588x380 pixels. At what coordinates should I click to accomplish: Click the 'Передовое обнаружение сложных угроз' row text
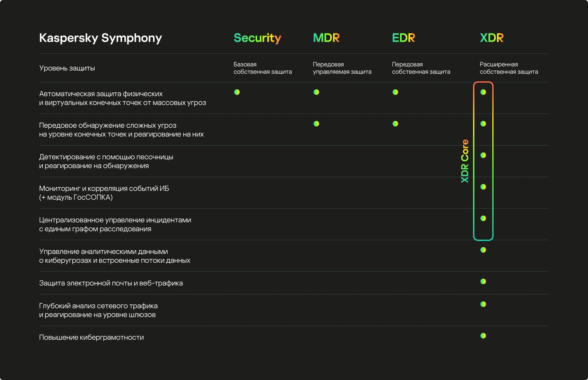[x=121, y=130]
